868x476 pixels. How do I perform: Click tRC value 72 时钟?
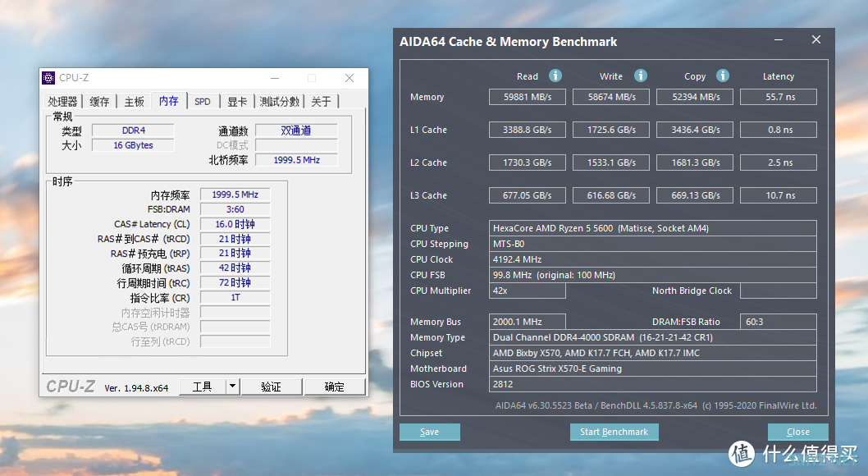tap(235, 283)
